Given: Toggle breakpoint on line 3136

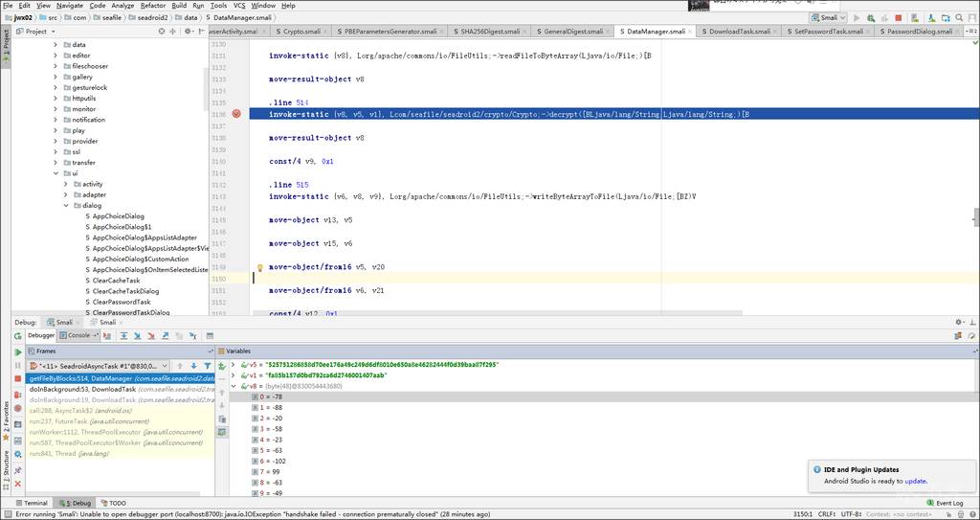Looking at the screenshot, I should pyautogui.click(x=236, y=114).
